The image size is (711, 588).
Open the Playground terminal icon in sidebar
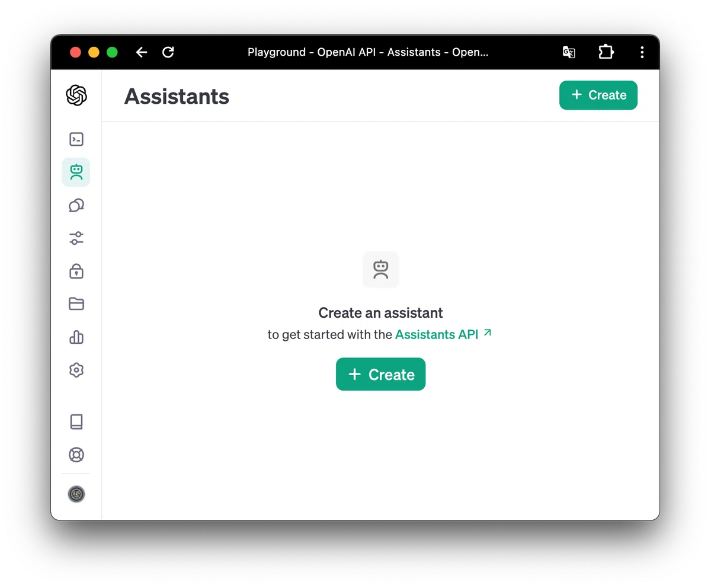click(x=76, y=139)
